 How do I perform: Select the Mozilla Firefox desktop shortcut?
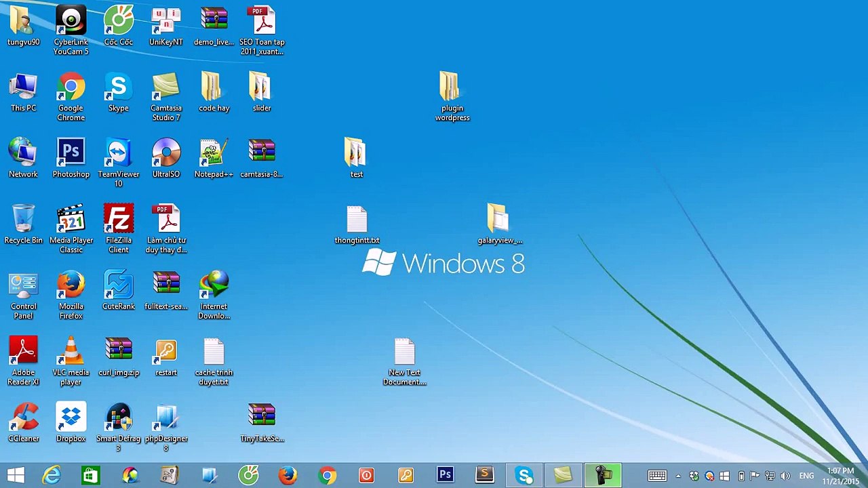point(71,296)
